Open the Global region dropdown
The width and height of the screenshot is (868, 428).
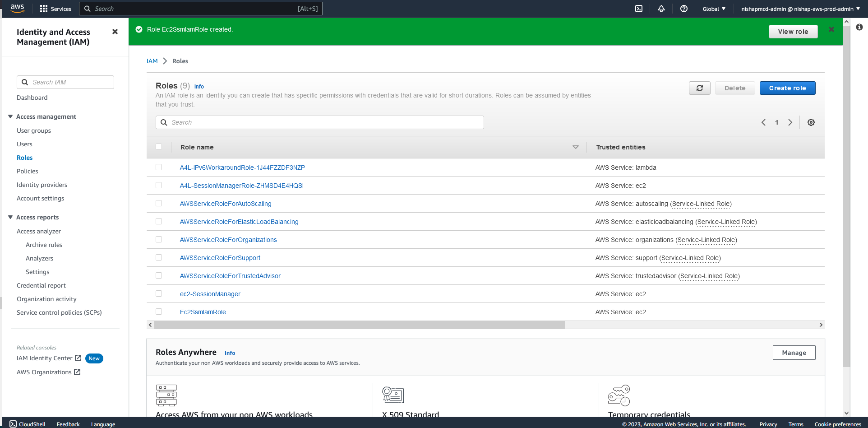pyautogui.click(x=714, y=9)
